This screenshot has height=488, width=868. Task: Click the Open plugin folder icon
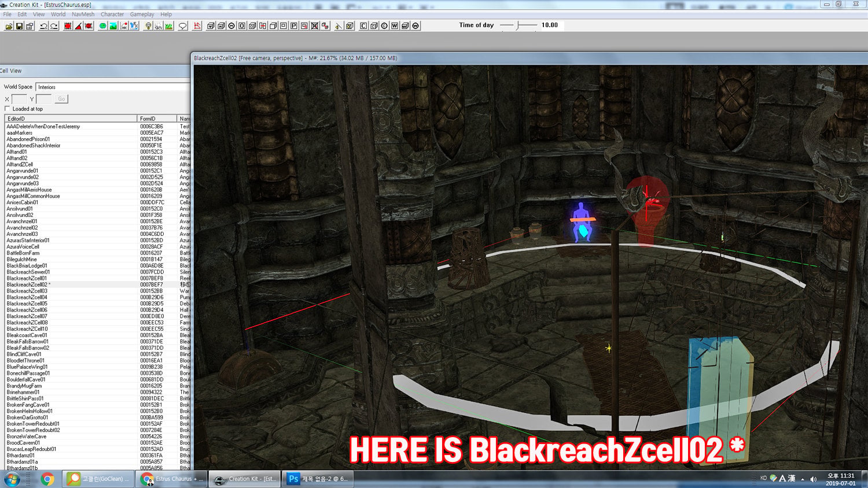point(9,26)
